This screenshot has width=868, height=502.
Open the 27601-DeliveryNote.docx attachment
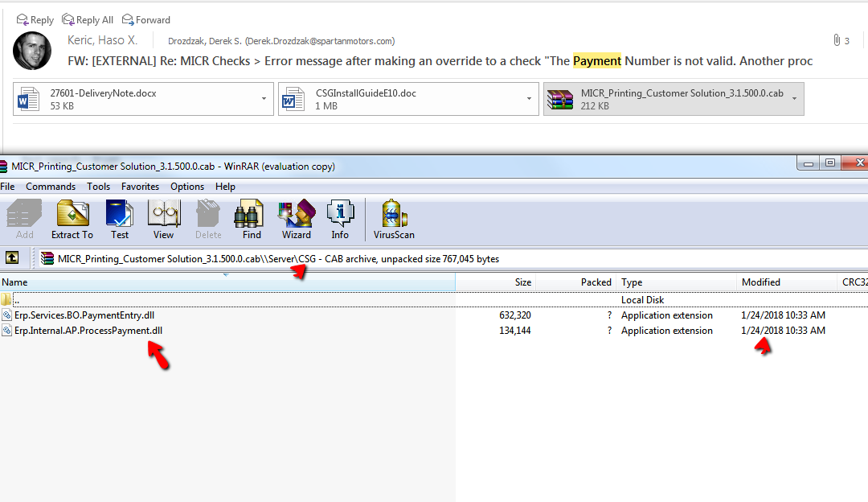(x=143, y=99)
